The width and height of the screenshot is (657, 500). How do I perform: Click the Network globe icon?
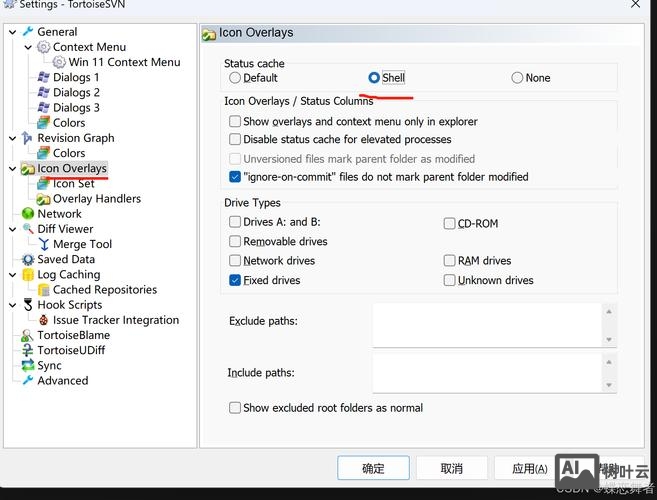point(28,214)
